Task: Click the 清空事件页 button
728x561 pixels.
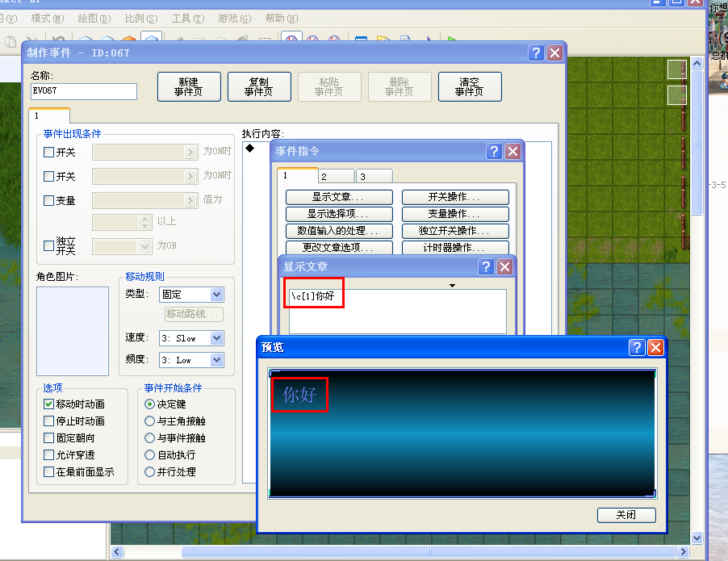Action: pos(470,87)
